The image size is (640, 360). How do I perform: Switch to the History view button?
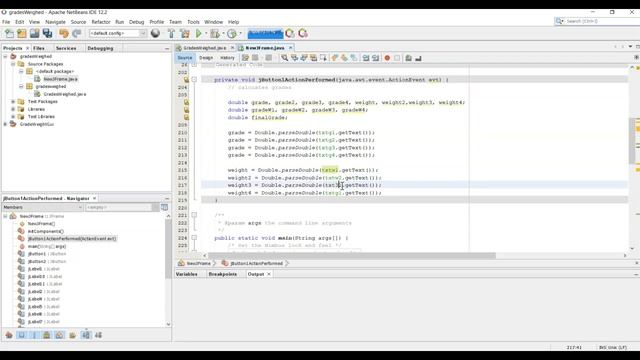[x=227, y=58]
